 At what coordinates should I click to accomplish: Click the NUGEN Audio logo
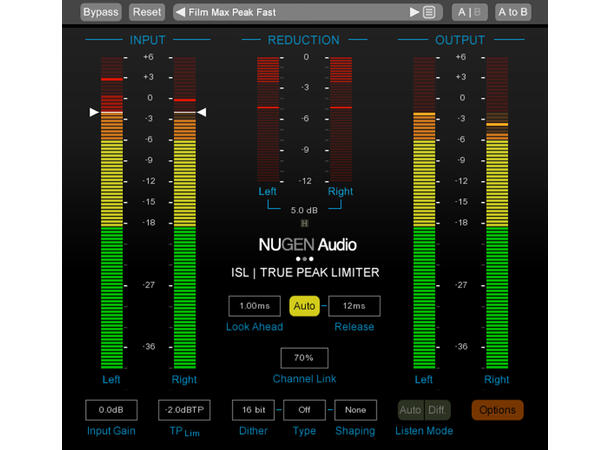307,245
